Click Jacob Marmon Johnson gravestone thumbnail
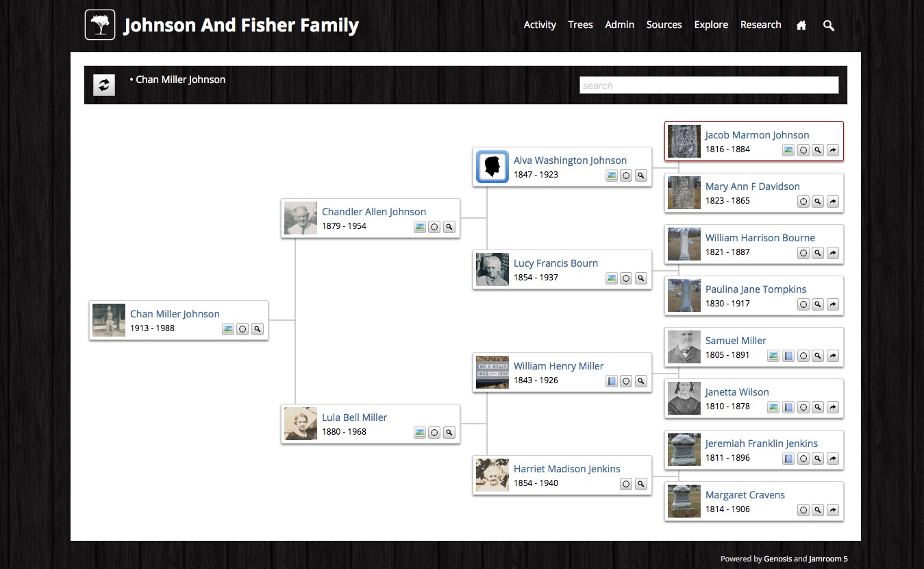Screen dimensions: 924x569 point(684,141)
